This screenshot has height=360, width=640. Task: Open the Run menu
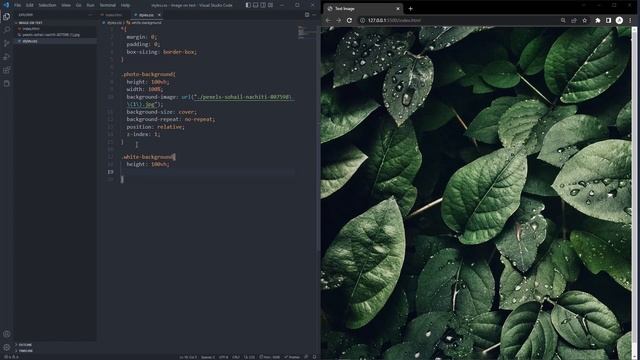click(90, 5)
